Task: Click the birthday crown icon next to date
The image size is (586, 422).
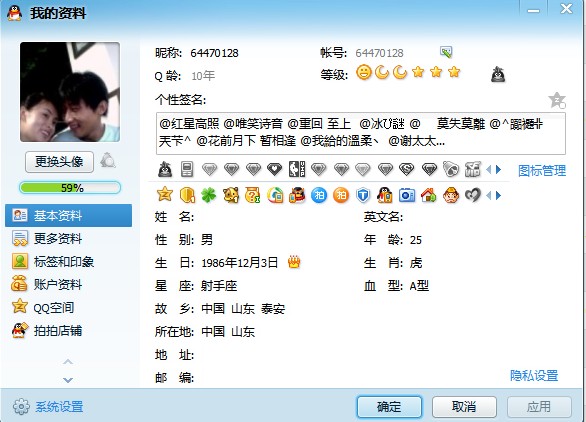Action: (294, 262)
